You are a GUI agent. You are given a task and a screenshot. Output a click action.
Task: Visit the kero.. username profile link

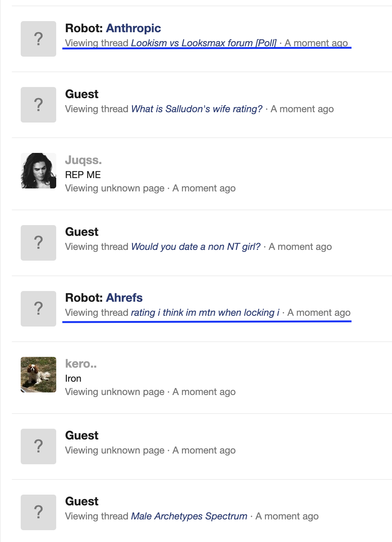pos(81,364)
